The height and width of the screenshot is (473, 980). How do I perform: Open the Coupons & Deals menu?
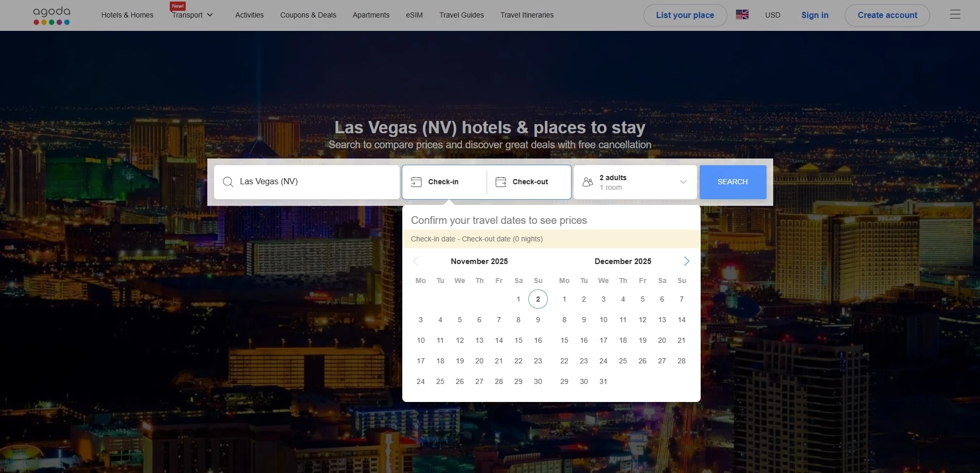click(x=308, y=15)
